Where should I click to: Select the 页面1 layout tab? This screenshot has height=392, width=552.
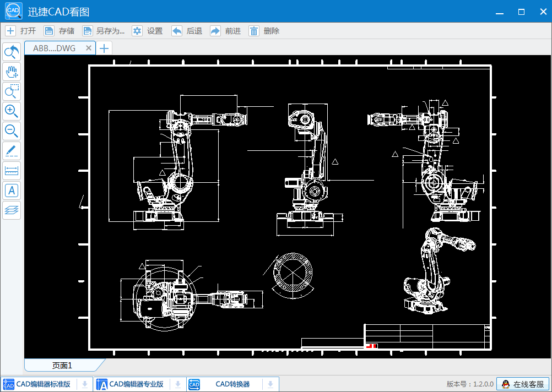(x=62, y=365)
